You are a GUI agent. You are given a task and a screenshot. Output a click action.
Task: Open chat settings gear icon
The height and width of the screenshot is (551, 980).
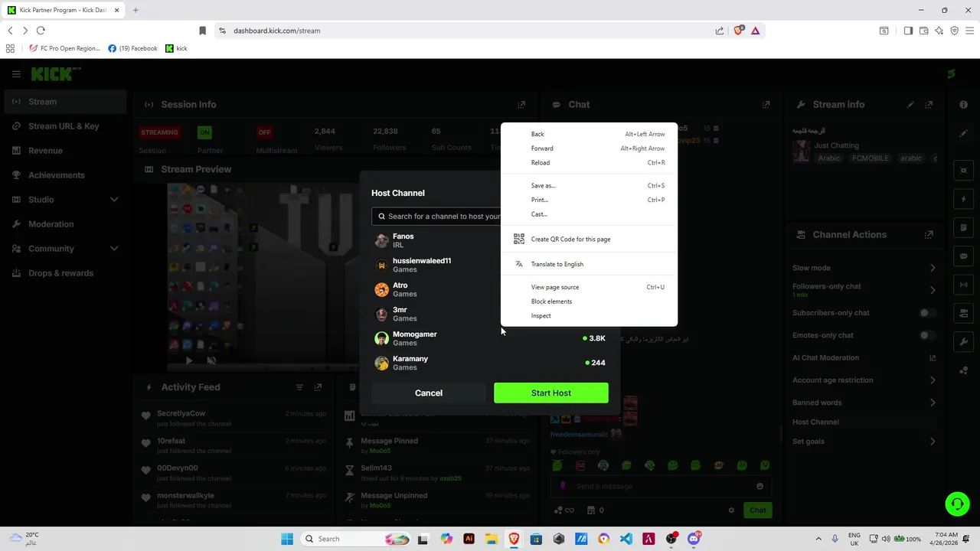(731, 510)
